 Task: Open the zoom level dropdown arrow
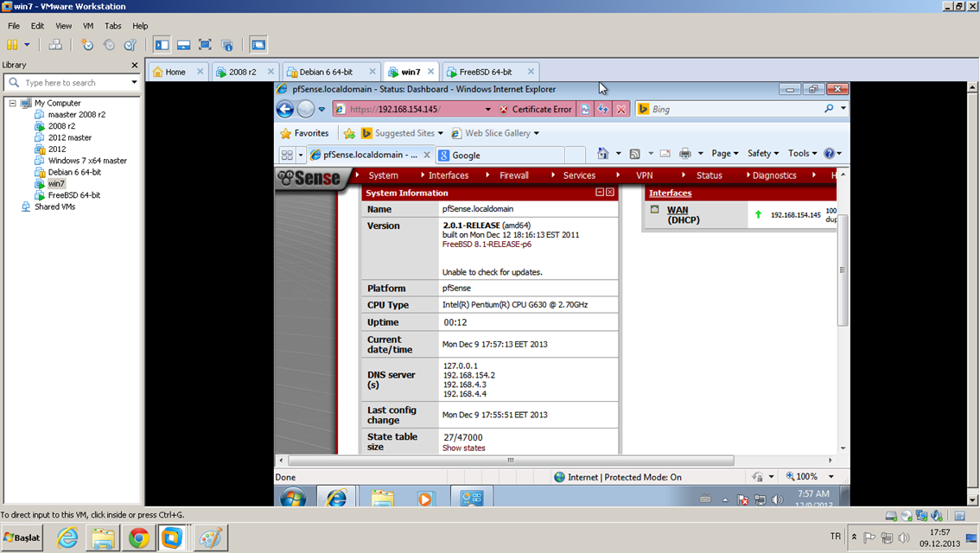[x=830, y=477]
